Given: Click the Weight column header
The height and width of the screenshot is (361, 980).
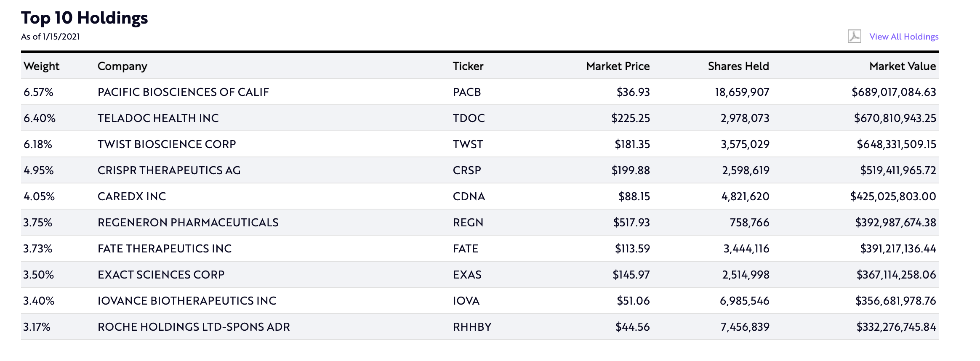Looking at the screenshot, I should pos(41,66).
